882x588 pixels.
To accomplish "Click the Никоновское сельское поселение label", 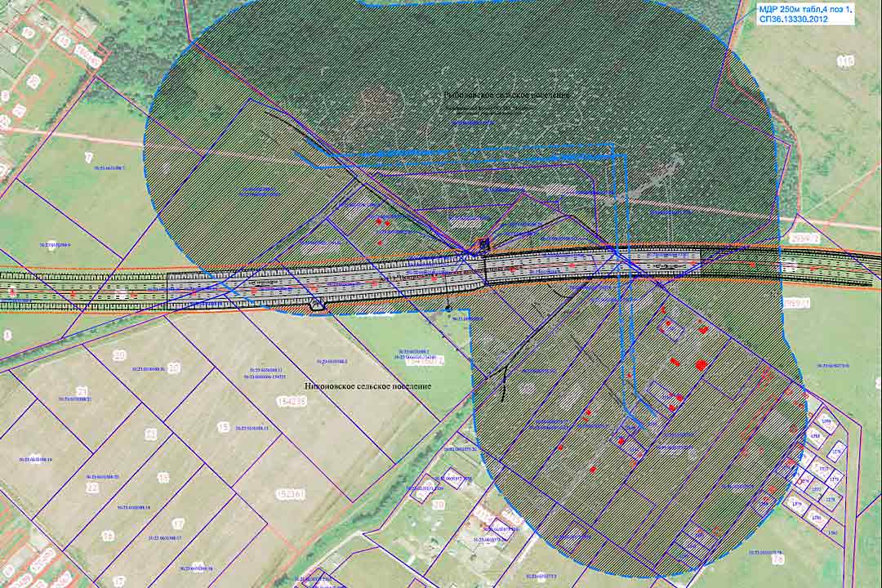I will pos(367,386).
